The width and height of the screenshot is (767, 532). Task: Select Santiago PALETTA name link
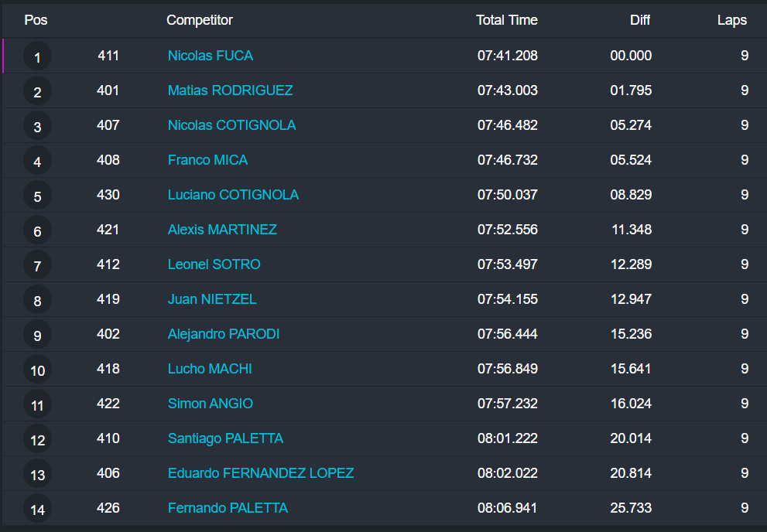pyautogui.click(x=225, y=438)
